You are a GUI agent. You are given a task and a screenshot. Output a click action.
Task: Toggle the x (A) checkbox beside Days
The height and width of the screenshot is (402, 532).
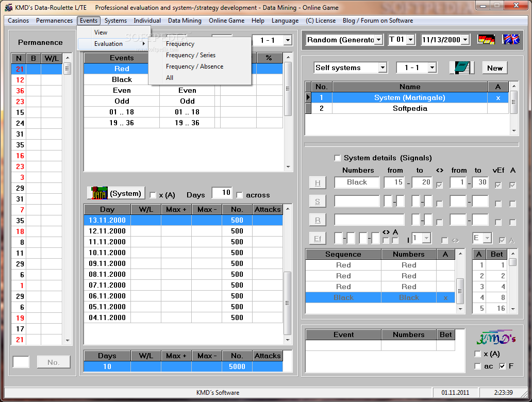coord(153,195)
